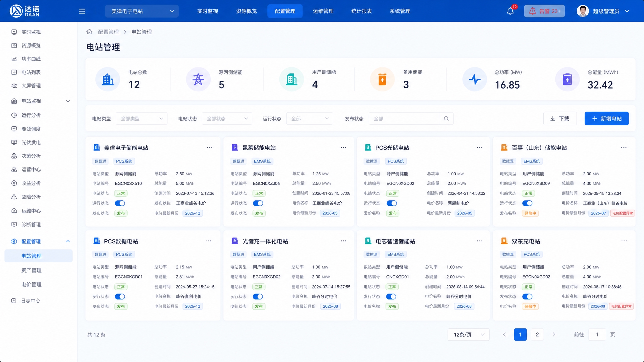Open more options for PCS光储电站 card
The width and height of the screenshot is (644, 362).
click(x=480, y=147)
